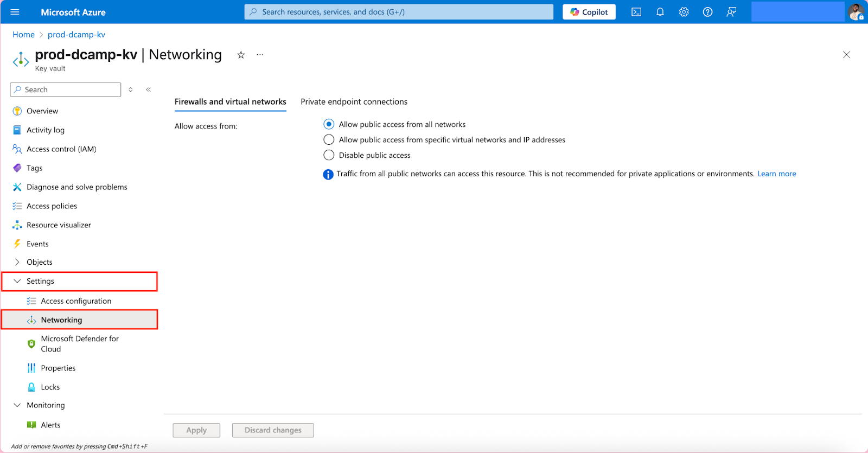Viewport: 868px width, 453px height.
Task: Click the "Allow access from:" label
Action: coord(206,126)
